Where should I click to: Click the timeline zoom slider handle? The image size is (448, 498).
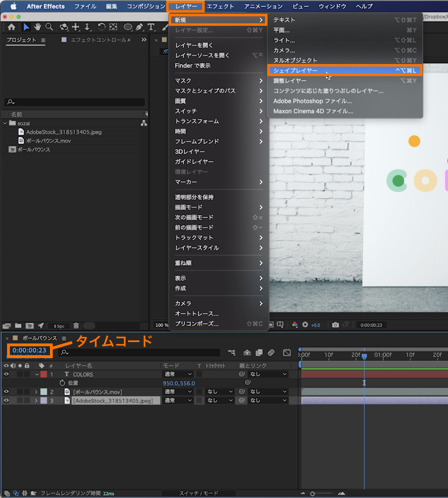(312, 494)
